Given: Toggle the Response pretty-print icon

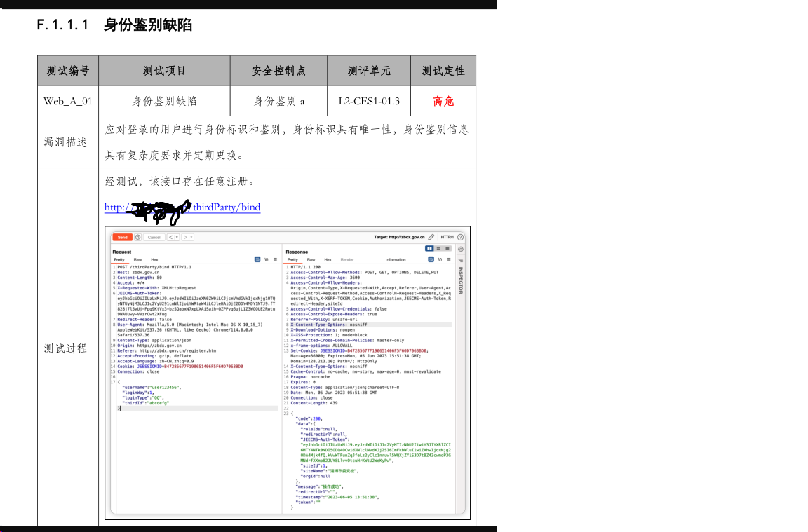Looking at the screenshot, I should click(x=431, y=259).
